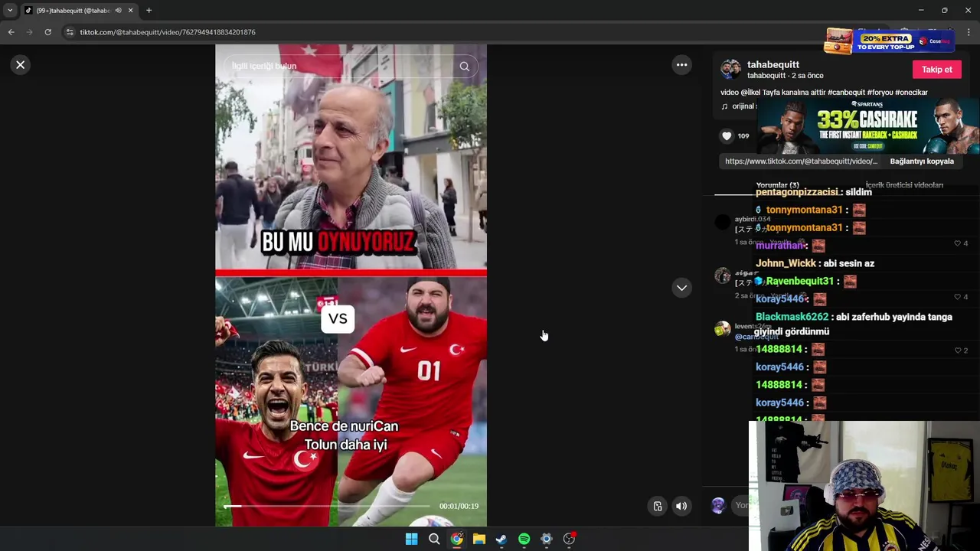The image size is (980, 551).
Task: Open Chrome from the taskbar
Action: [456, 540]
